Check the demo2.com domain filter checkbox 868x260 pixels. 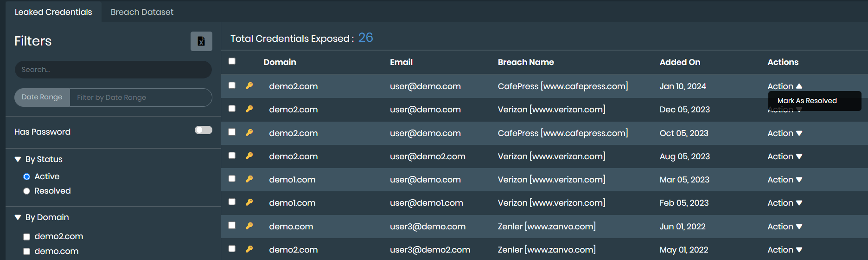click(27, 237)
